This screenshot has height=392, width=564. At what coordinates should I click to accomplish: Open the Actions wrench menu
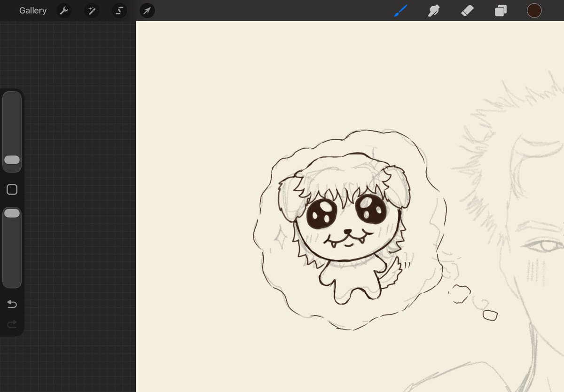click(64, 10)
